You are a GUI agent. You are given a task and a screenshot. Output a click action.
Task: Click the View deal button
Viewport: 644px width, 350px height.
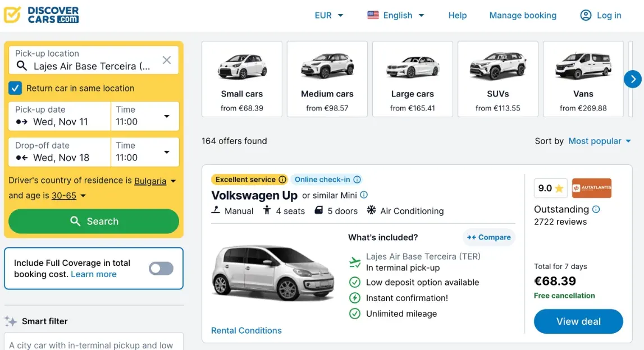click(578, 321)
